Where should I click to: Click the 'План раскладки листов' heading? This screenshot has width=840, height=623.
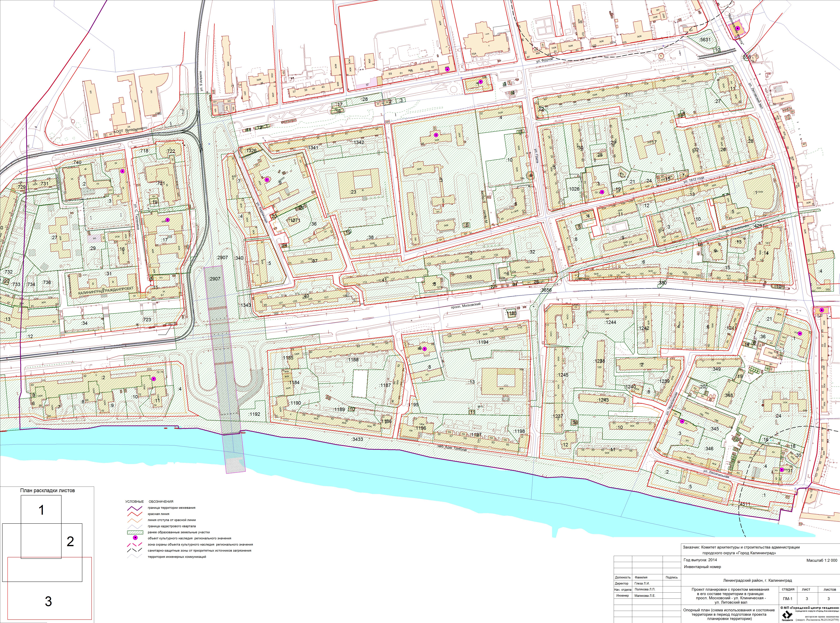tap(47, 490)
